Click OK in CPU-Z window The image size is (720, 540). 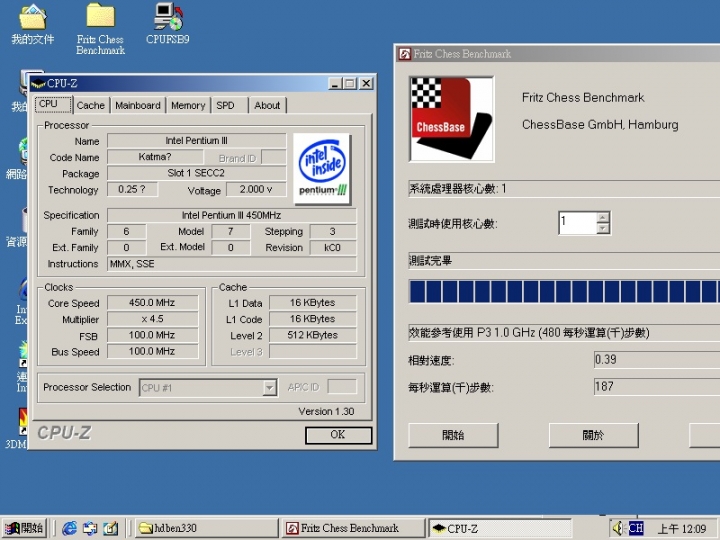[x=338, y=435]
